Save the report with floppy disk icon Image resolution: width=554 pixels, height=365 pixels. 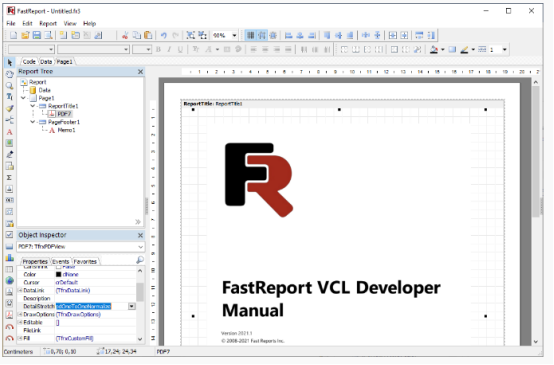(36, 35)
